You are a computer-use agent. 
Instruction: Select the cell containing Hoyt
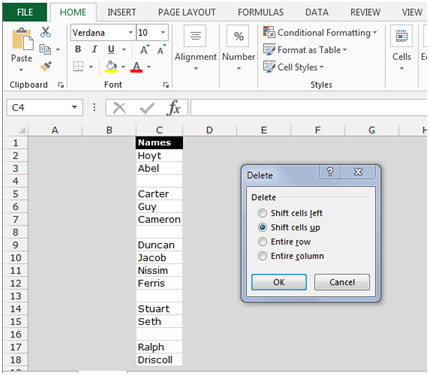click(x=159, y=155)
